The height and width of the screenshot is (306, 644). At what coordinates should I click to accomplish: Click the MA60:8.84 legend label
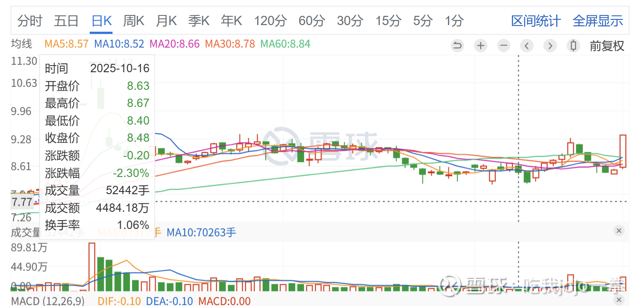tap(285, 44)
